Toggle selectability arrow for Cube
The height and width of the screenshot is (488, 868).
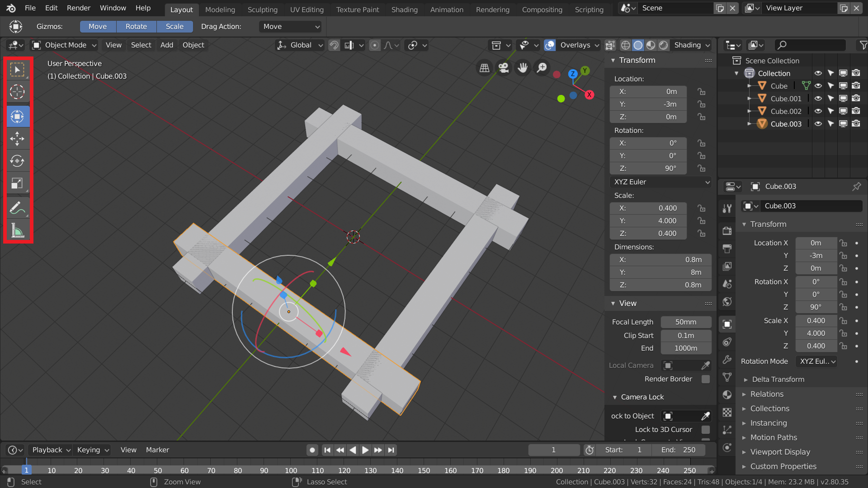pos(831,86)
